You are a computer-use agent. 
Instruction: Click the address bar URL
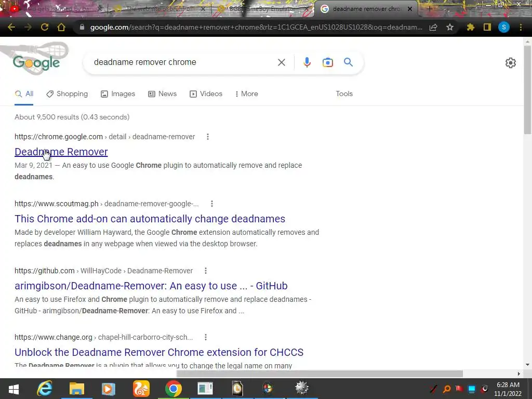[256, 28]
